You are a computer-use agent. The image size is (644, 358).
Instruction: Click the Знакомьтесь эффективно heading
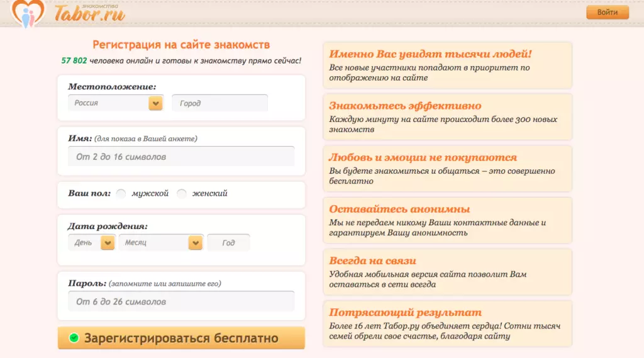pos(405,106)
